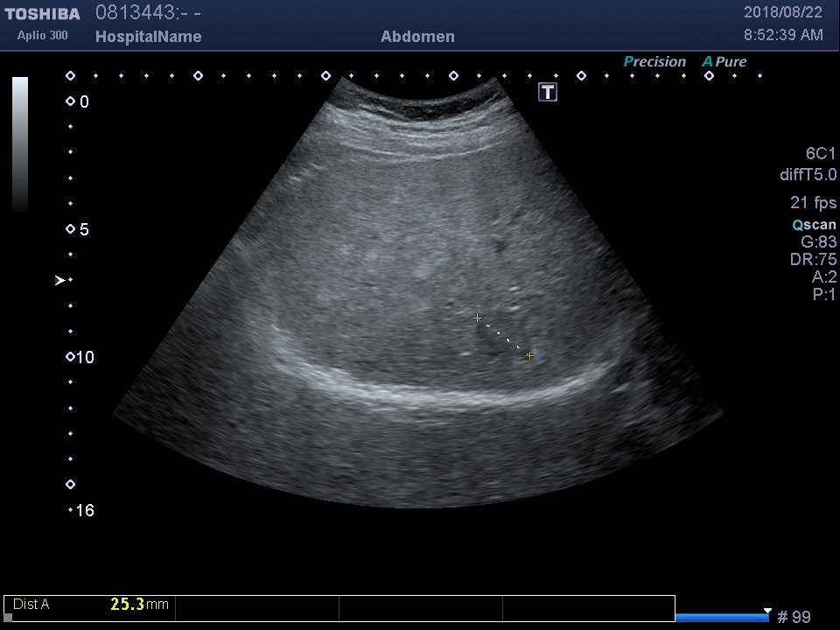This screenshot has width=840, height=630.
Task: Click the TOSHIBA logo
Action: click(x=42, y=14)
